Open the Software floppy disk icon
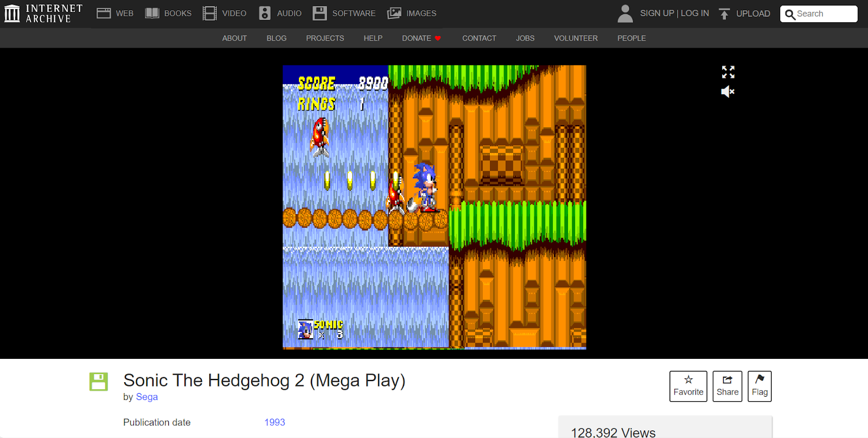868x438 pixels. pyautogui.click(x=320, y=14)
